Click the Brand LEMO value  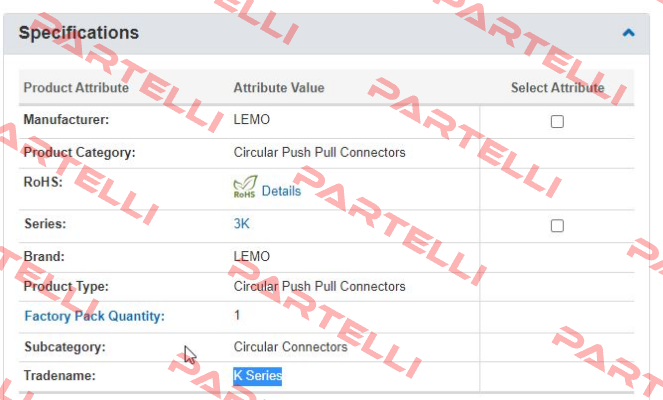pos(252,256)
